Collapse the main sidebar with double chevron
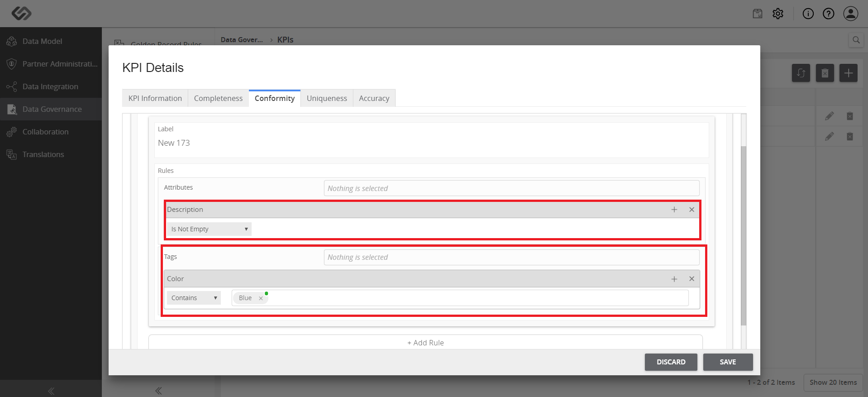The width and height of the screenshot is (868, 397). (x=51, y=391)
